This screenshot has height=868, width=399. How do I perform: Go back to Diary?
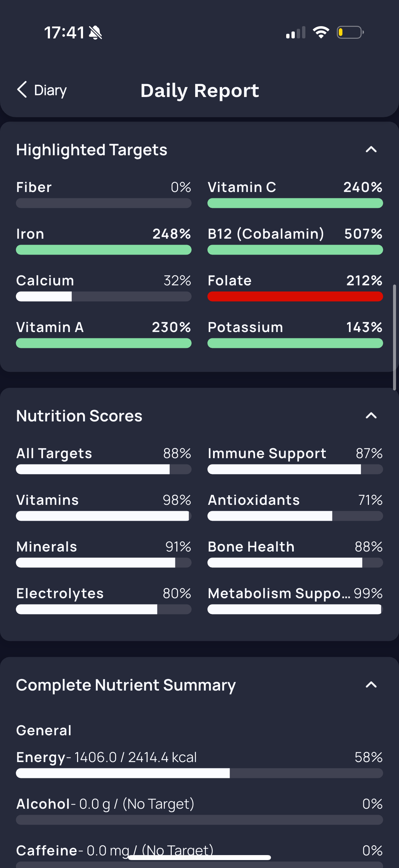(42, 90)
